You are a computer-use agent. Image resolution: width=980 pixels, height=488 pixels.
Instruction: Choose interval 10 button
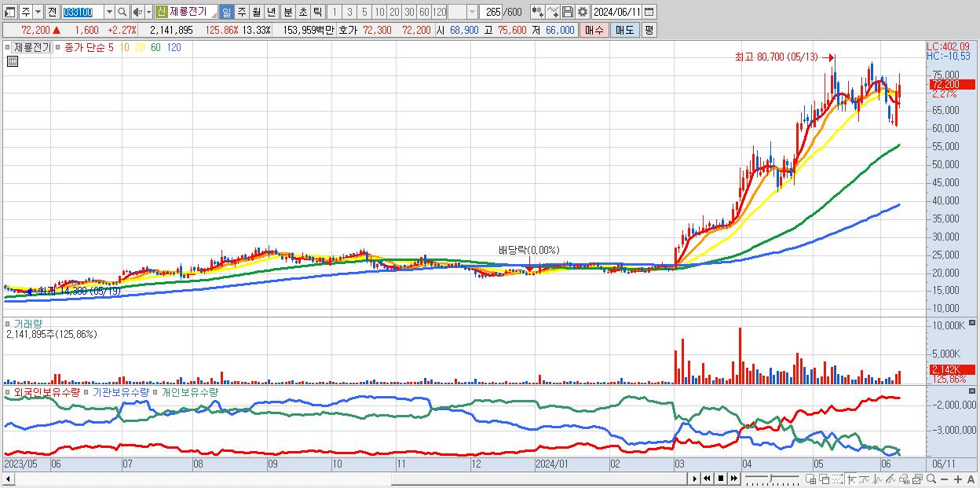tap(379, 12)
